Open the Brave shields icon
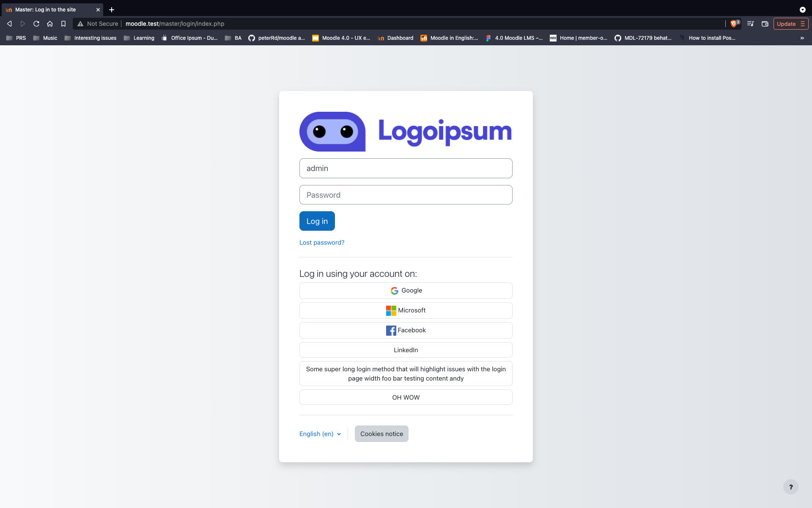 [735, 24]
